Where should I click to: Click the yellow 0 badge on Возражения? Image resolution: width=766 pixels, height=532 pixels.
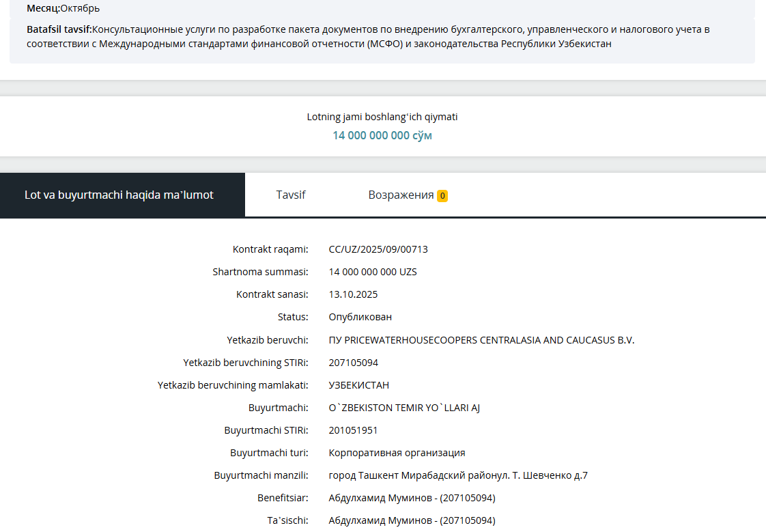[x=442, y=196]
